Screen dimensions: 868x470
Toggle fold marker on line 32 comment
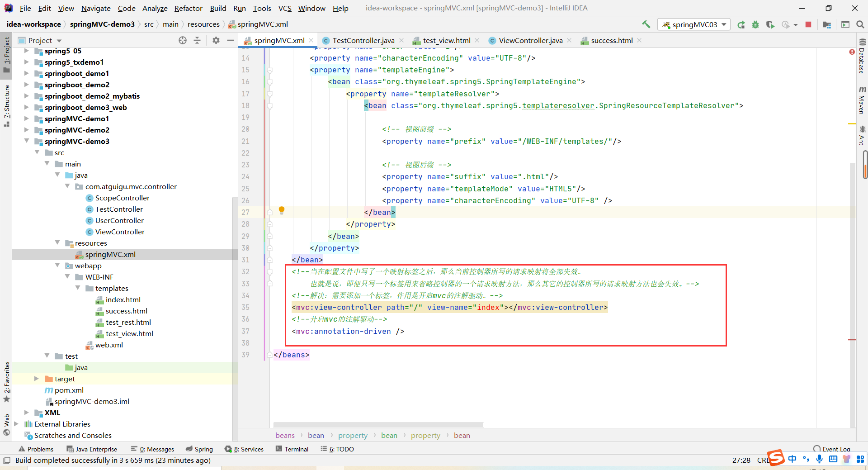coord(270,272)
